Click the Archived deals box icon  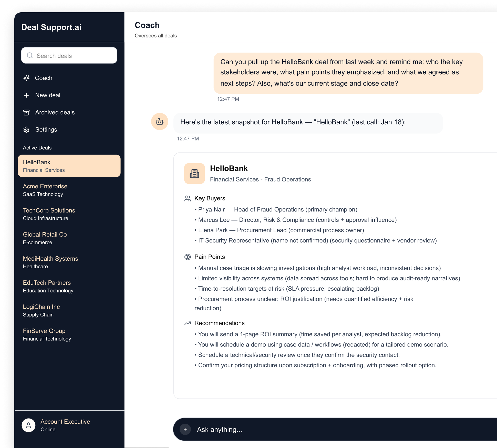tap(26, 113)
